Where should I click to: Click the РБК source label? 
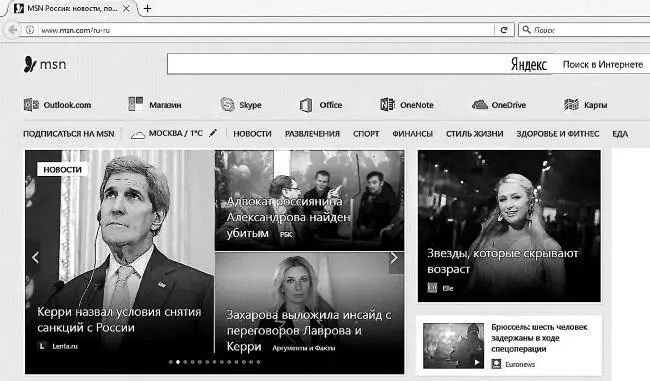pos(286,234)
